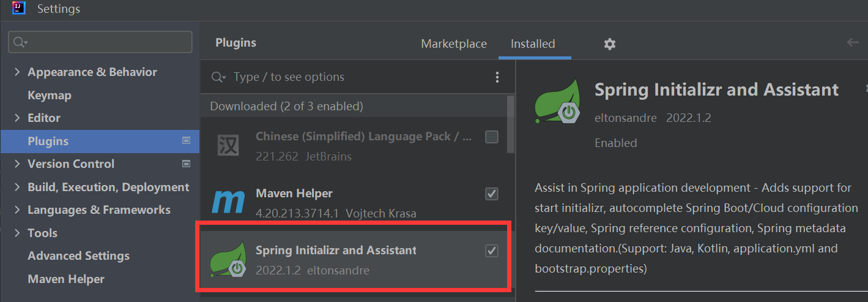Screen dimensions: 868x302
Task: Click the Maven Helper plugin icon
Action: [x=228, y=203]
